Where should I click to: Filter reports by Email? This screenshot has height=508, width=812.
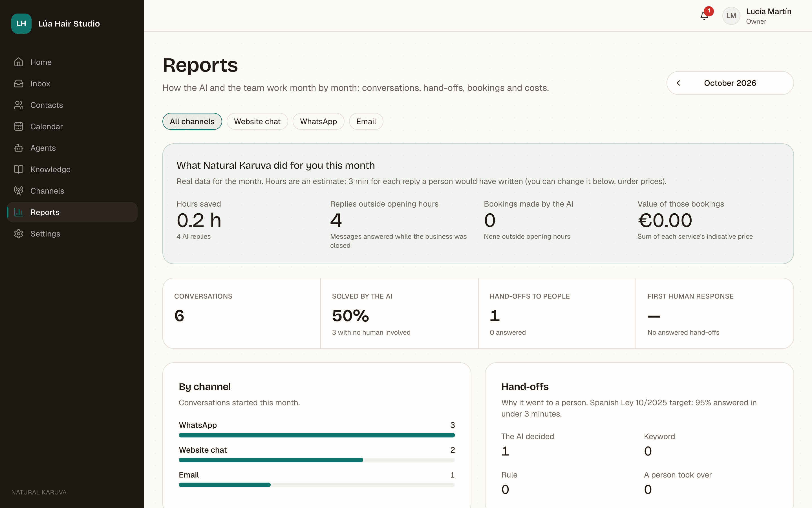(x=366, y=121)
